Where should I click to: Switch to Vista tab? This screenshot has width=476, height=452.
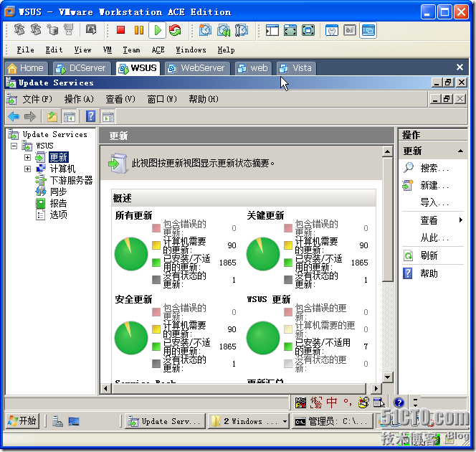tap(297, 68)
